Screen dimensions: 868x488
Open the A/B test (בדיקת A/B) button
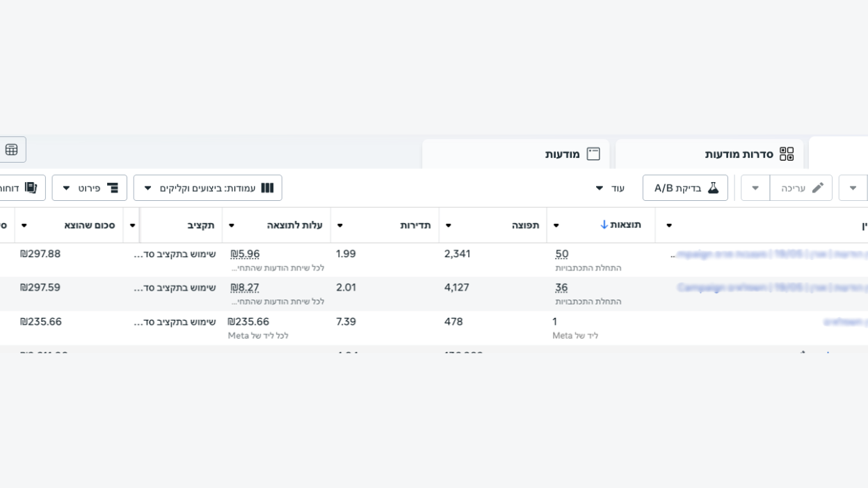[685, 188]
